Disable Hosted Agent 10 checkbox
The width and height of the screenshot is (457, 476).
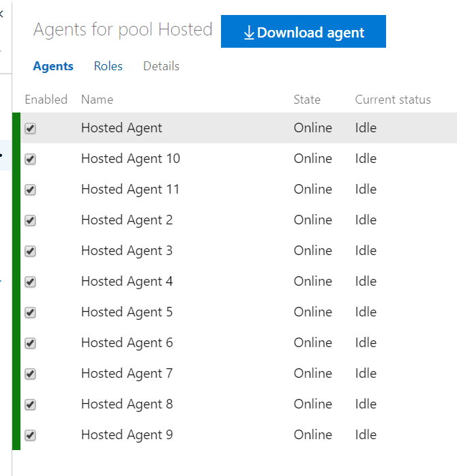coord(30,159)
